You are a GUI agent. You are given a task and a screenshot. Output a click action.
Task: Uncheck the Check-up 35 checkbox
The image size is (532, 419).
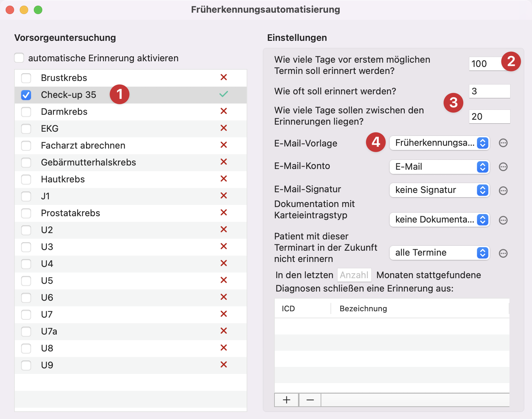coord(26,95)
